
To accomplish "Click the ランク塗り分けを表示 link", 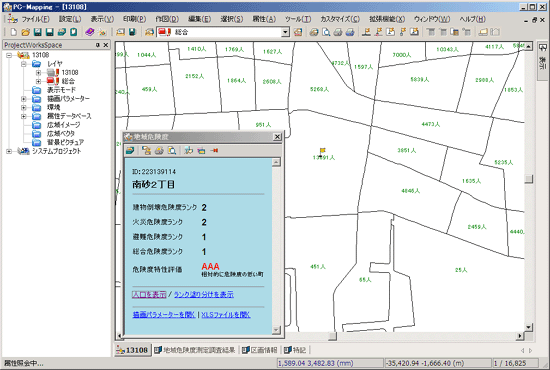I will click(204, 294).
